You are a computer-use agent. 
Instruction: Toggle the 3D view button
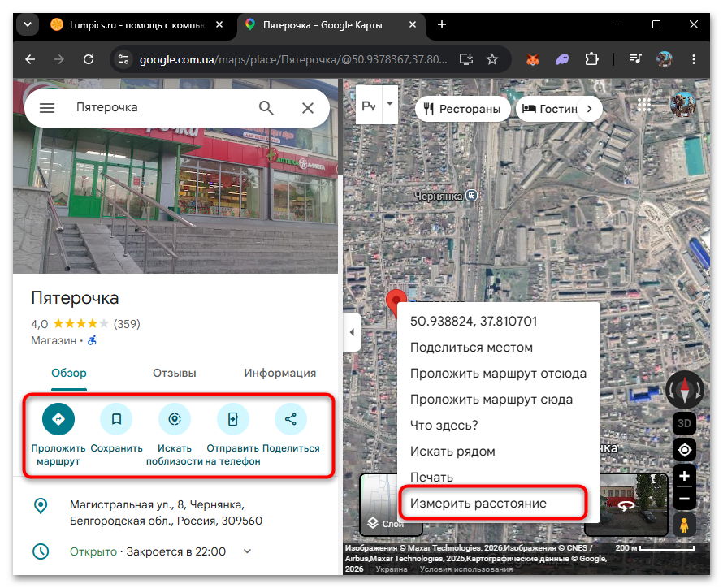pos(684,423)
